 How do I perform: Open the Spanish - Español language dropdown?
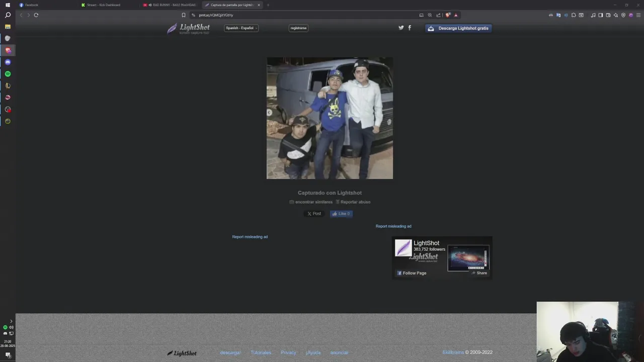(x=241, y=28)
